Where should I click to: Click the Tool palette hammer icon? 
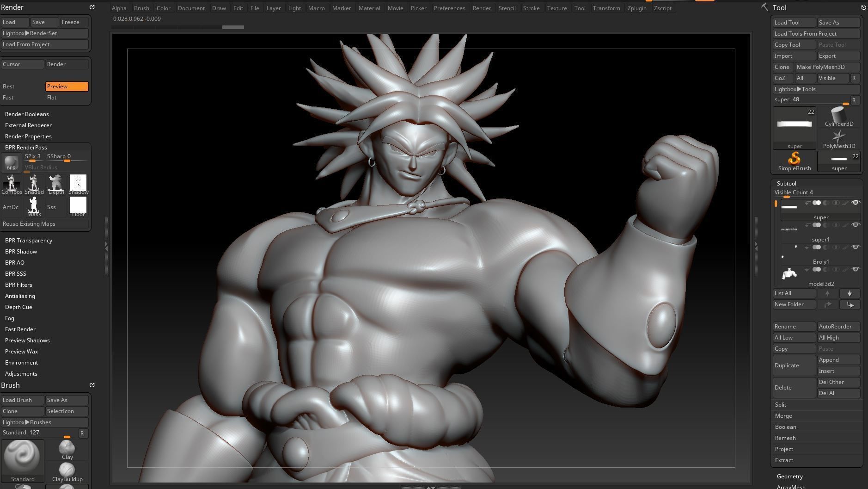764,7
